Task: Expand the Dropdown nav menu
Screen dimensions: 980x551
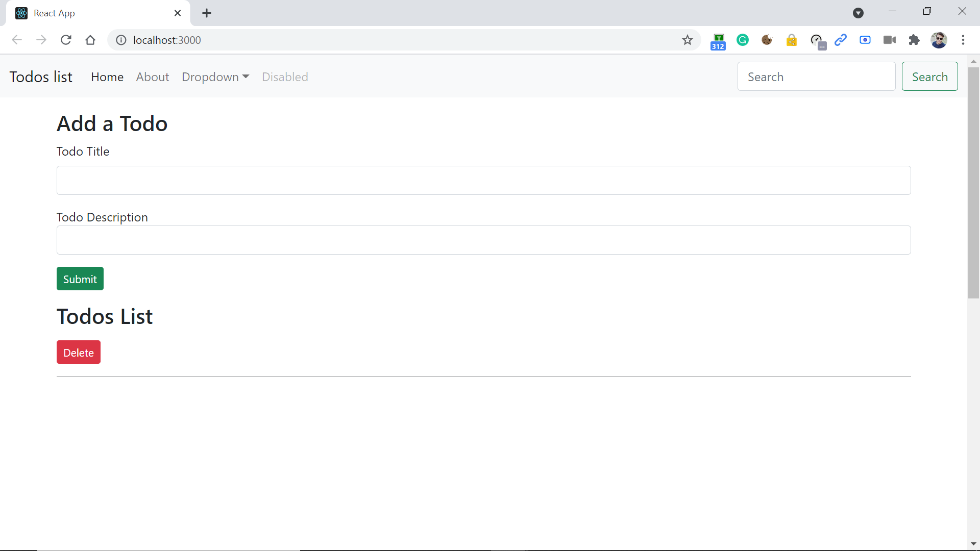Action: click(x=215, y=77)
